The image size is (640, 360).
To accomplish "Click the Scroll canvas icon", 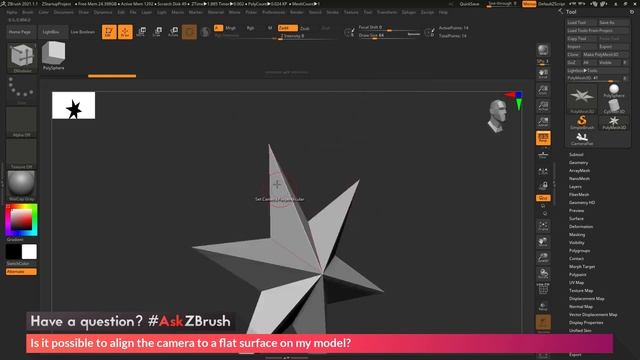I will click(x=543, y=73).
